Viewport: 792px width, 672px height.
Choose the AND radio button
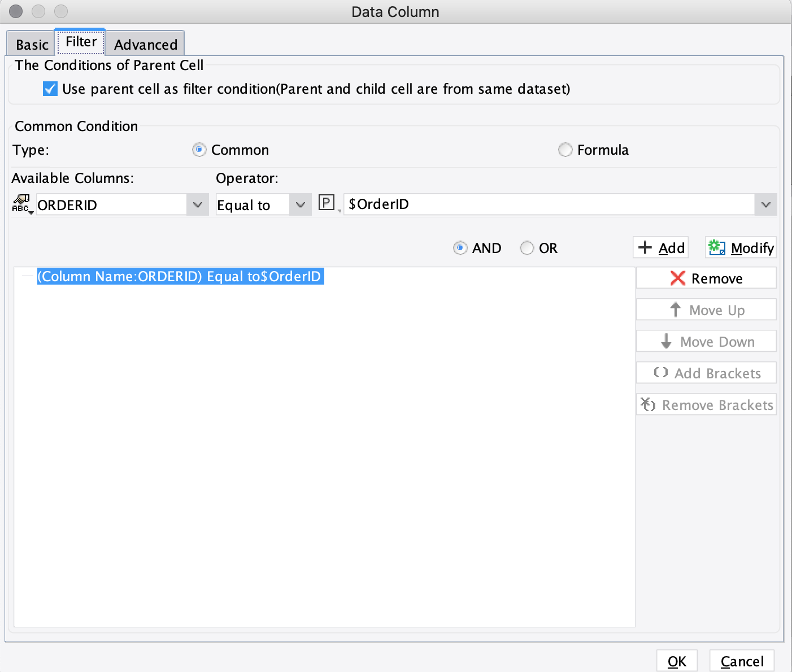point(460,248)
